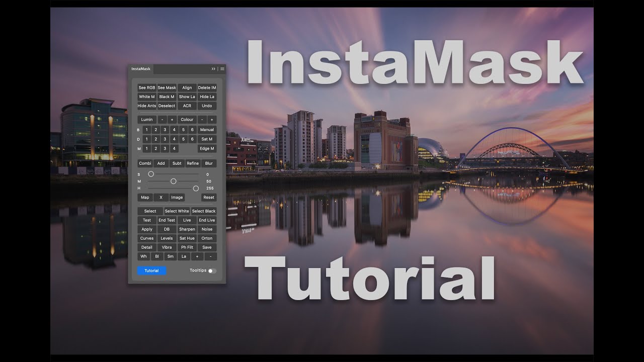Click the Align button

(x=187, y=87)
